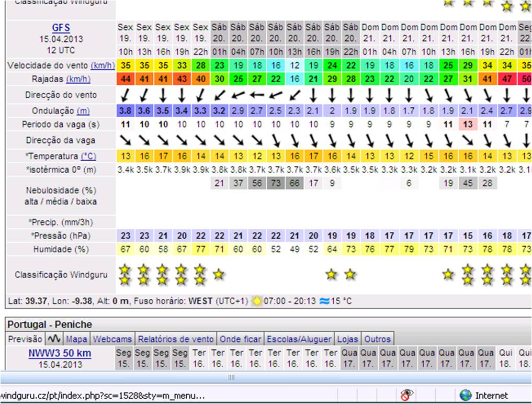The height and width of the screenshot is (404, 532).
Task: Click the leftward wind arrow at Sáb 07h
Action: click(x=257, y=95)
